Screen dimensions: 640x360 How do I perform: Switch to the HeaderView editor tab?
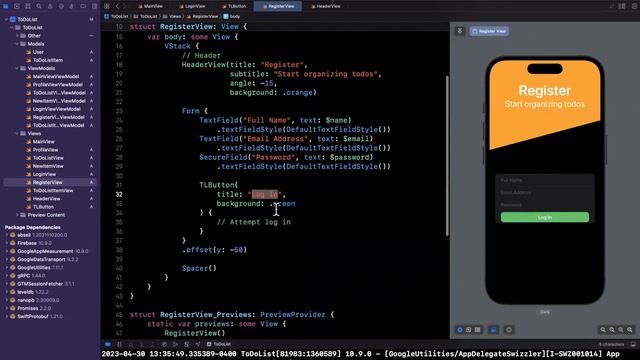(326, 6)
